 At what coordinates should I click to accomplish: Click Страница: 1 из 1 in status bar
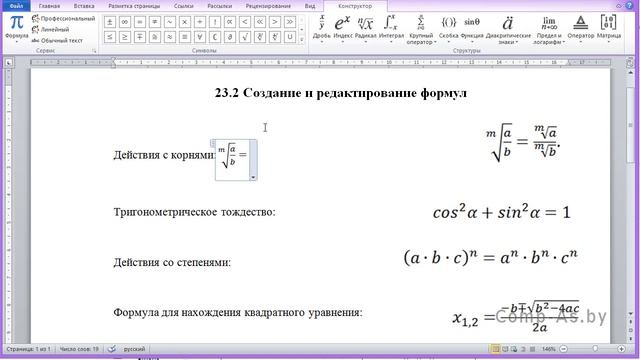(28, 349)
